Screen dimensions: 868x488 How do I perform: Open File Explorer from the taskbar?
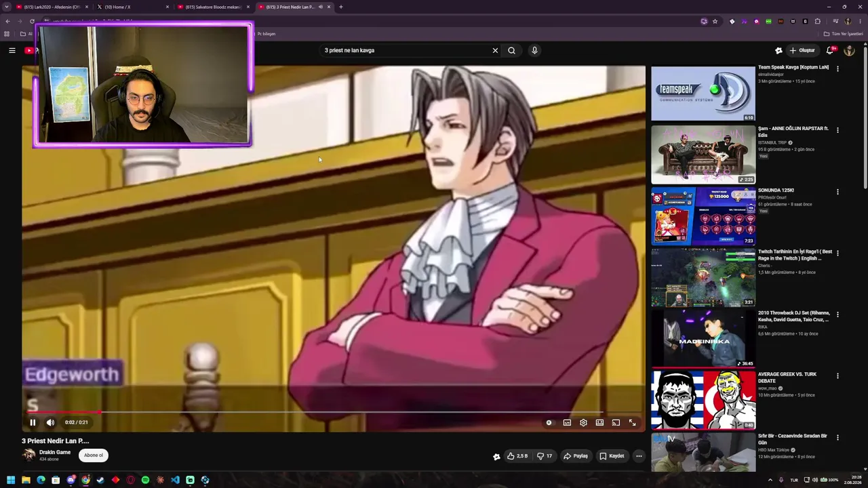pos(26,480)
